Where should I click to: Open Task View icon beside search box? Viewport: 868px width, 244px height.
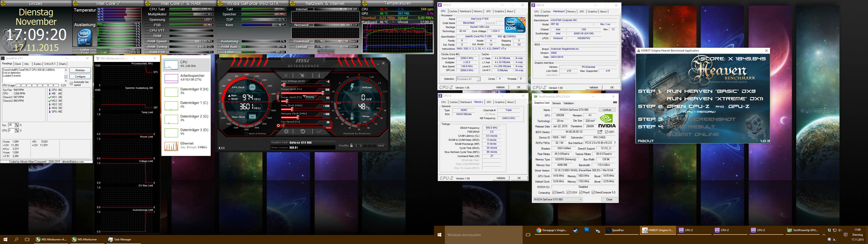528,235
